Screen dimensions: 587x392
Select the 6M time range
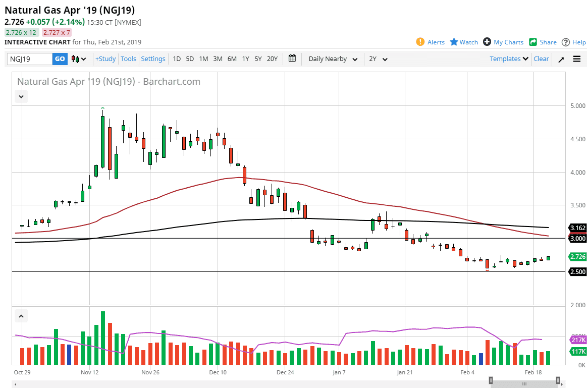point(232,59)
